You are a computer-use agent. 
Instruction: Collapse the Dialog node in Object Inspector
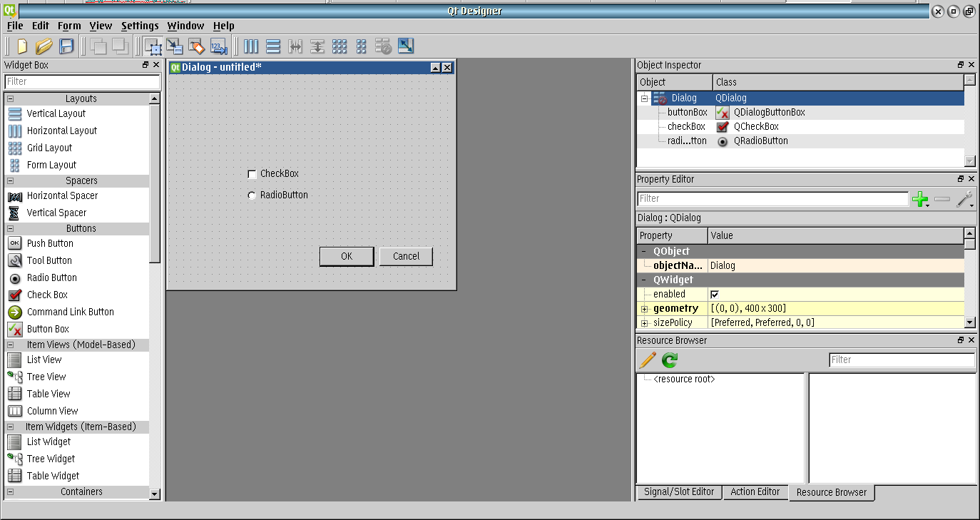pos(644,98)
